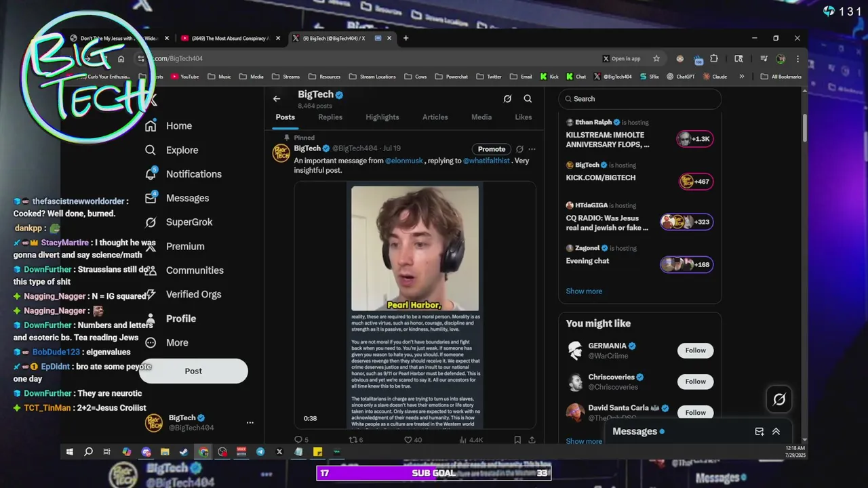The image size is (868, 488).
Task: Join KILLSTREAM space with +1.3K listeners
Action: pyautogui.click(x=694, y=139)
